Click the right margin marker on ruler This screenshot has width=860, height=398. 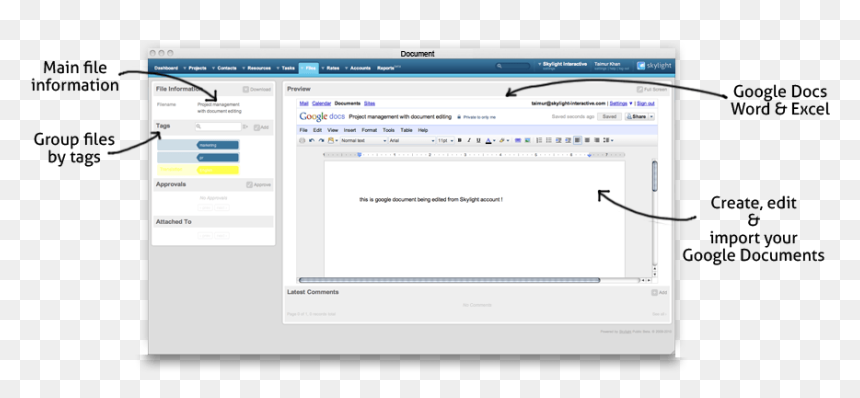tap(590, 155)
